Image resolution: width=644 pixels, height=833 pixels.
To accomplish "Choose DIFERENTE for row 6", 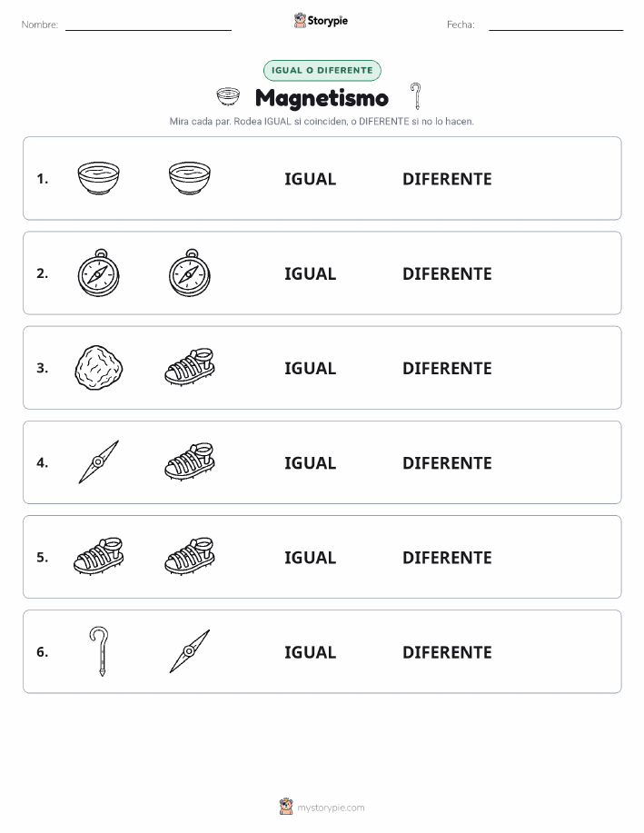I will pos(447,652).
